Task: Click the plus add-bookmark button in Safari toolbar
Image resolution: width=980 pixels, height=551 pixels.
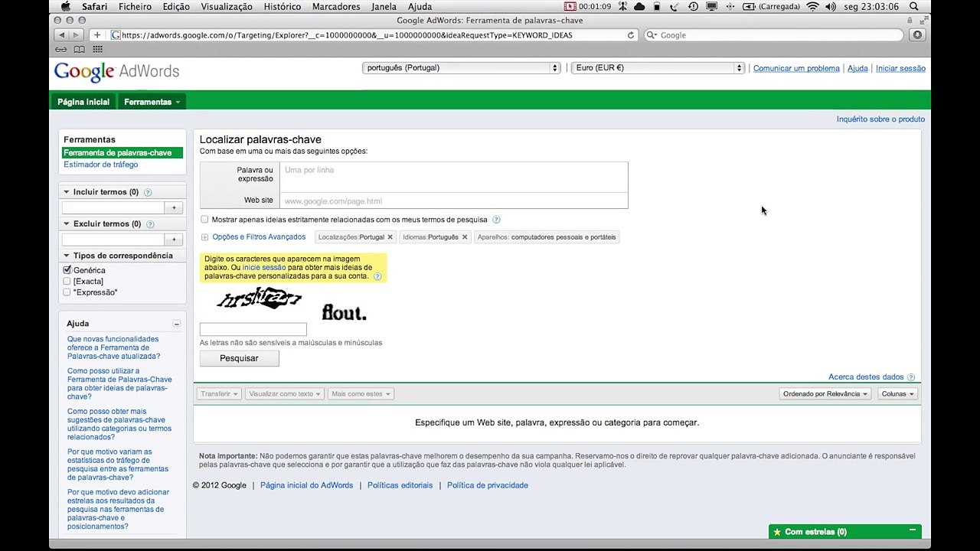Action: (97, 35)
